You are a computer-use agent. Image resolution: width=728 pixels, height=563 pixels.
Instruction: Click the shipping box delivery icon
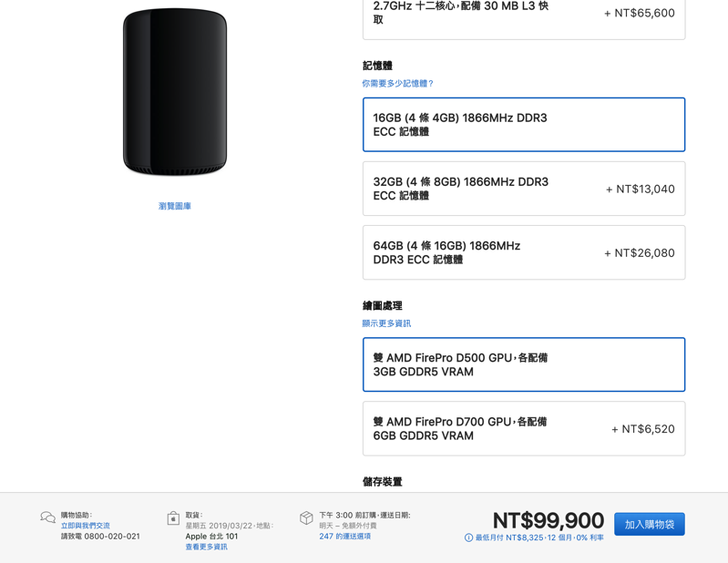pos(306,517)
